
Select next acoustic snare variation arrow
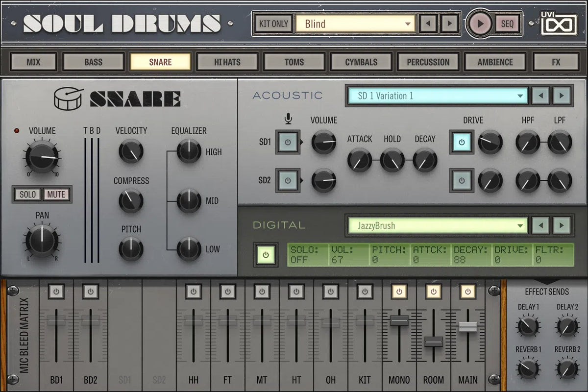point(562,96)
